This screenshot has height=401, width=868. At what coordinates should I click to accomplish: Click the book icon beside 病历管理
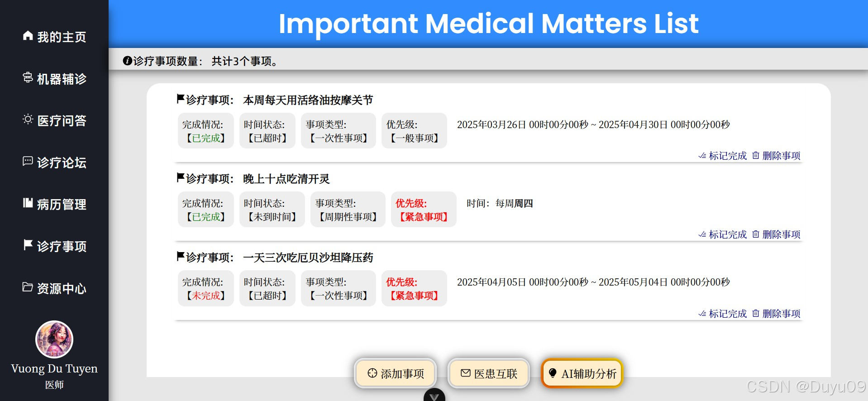(x=28, y=203)
